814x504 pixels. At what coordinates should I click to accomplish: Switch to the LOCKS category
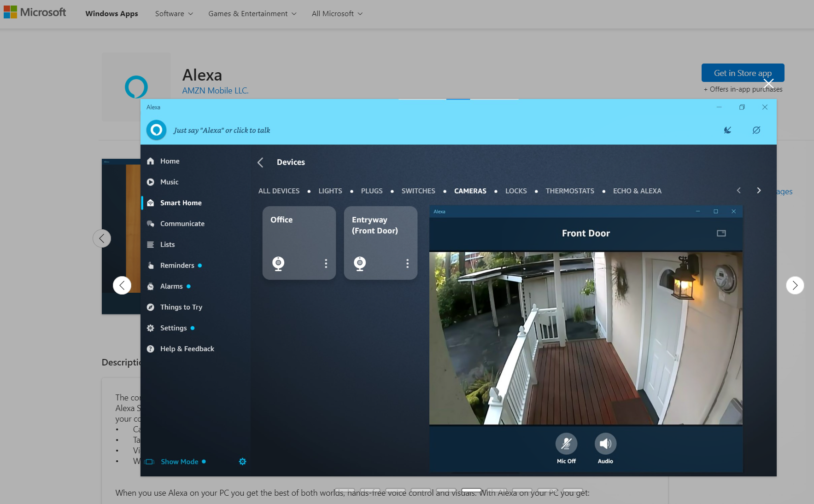click(x=515, y=191)
